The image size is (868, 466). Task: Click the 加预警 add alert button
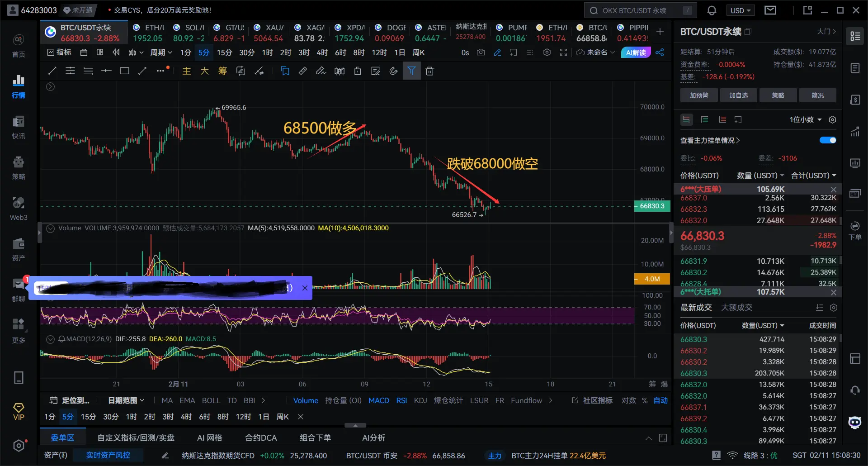coord(699,95)
